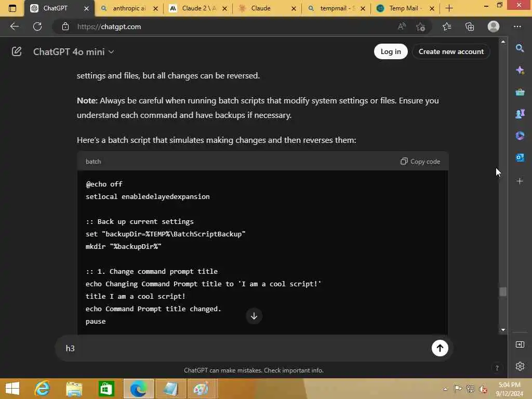Open a new browser tab with plus
This screenshot has width=532, height=399.
(449, 8)
